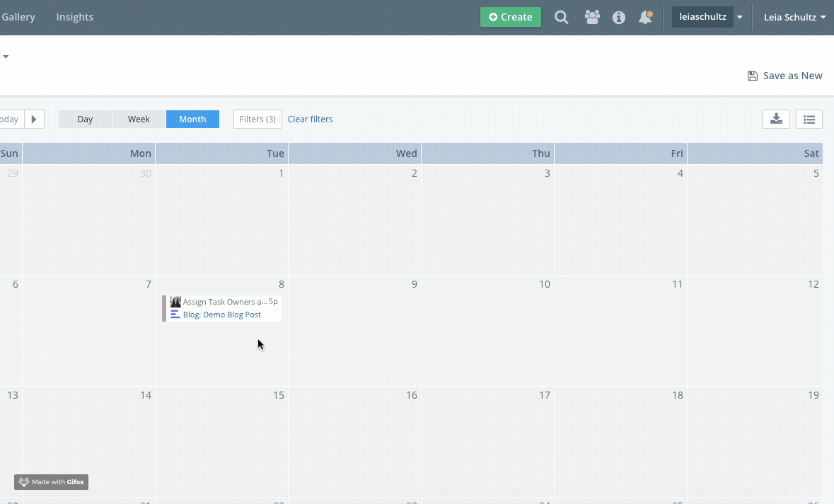Image resolution: width=834 pixels, height=504 pixels.
Task: Click the Blog project icon in the event
Action: click(175, 315)
